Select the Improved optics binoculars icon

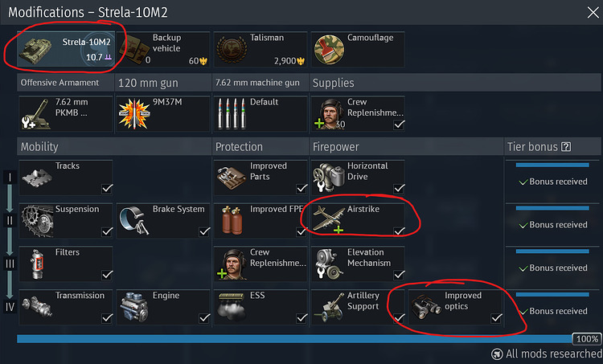(x=426, y=307)
